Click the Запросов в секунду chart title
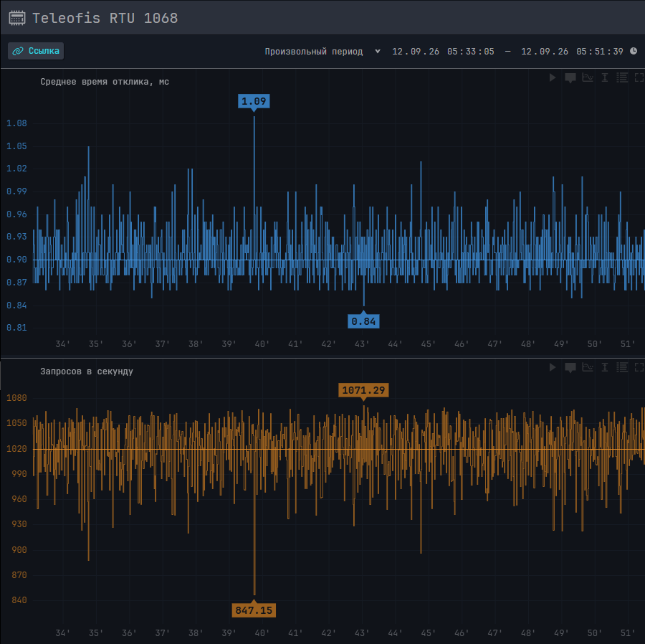Screen dimensions: 645x644 point(87,371)
